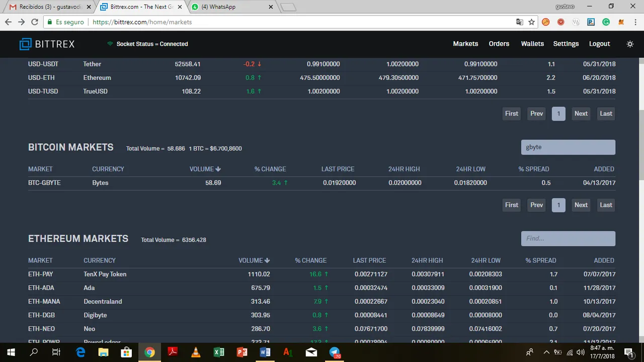Open Windows search from the taskbar
This screenshot has height=362, width=644.
pyautogui.click(x=34, y=352)
